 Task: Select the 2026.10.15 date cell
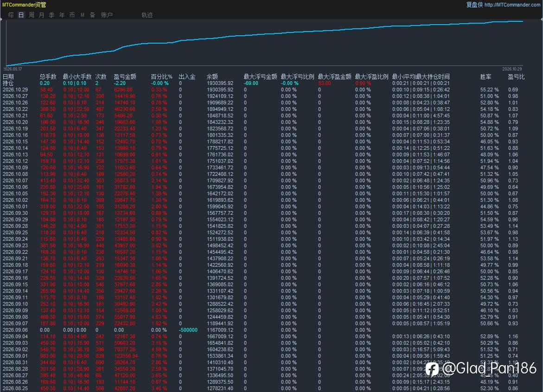[15, 141]
